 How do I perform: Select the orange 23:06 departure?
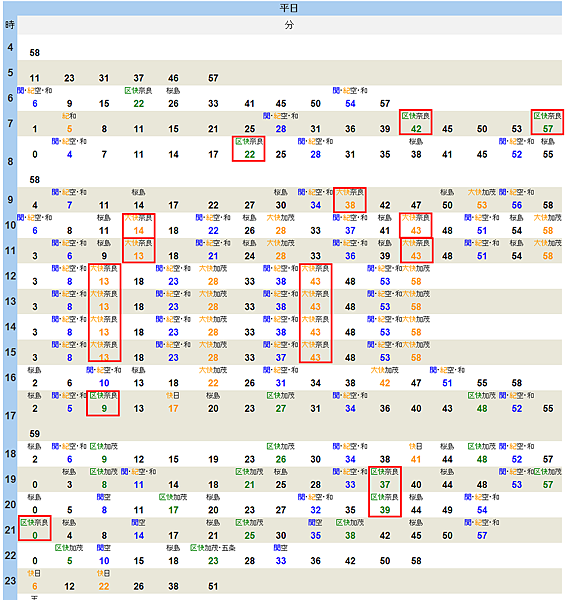tap(34, 586)
